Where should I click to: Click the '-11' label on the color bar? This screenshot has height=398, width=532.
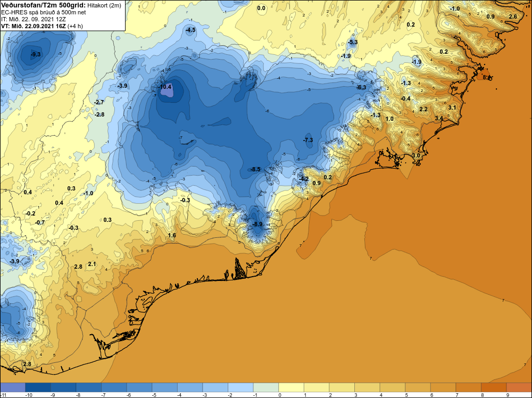point(3,395)
